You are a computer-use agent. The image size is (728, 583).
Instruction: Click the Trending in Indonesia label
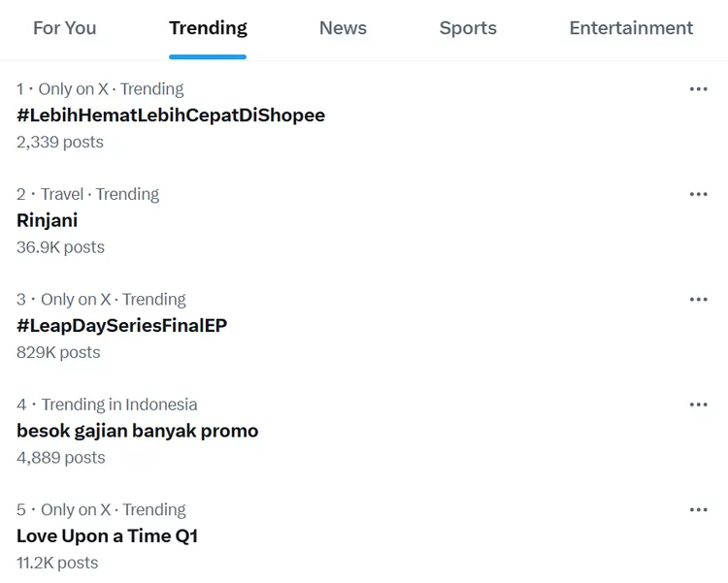point(118,405)
